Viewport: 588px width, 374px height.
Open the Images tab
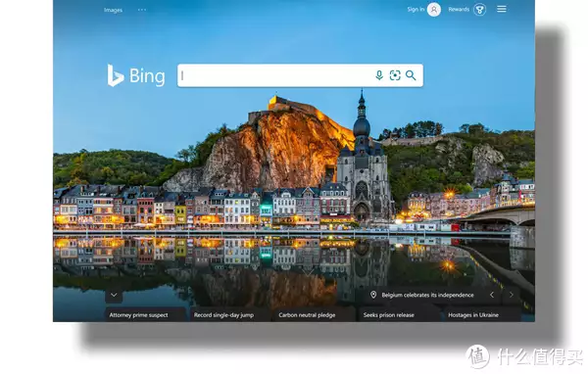(x=114, y=10)
